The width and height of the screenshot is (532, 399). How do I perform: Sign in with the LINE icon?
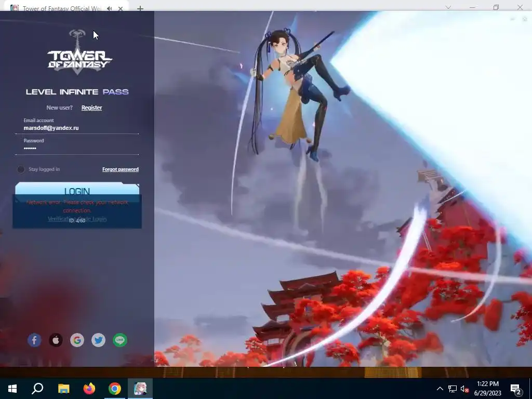click(120, 340)
